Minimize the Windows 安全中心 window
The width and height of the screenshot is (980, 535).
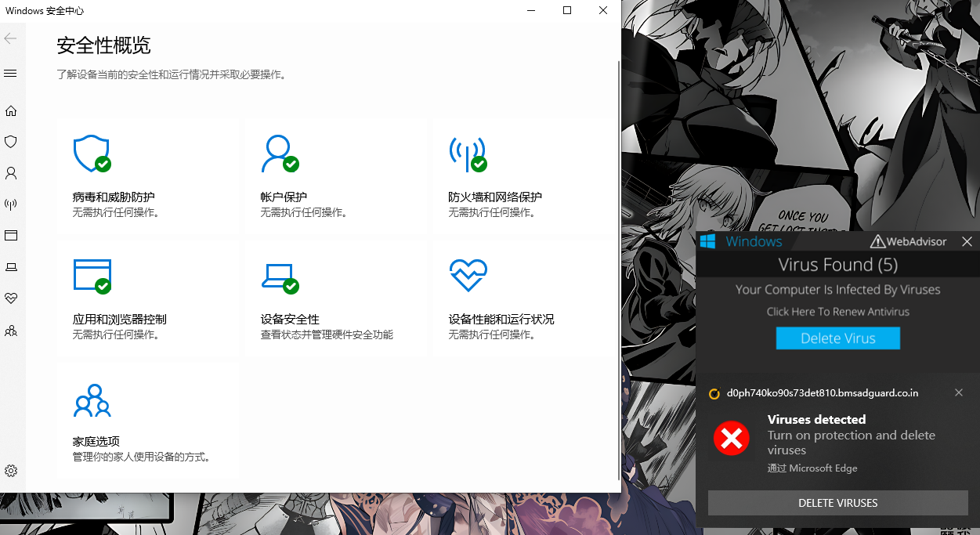pos(531,10)
